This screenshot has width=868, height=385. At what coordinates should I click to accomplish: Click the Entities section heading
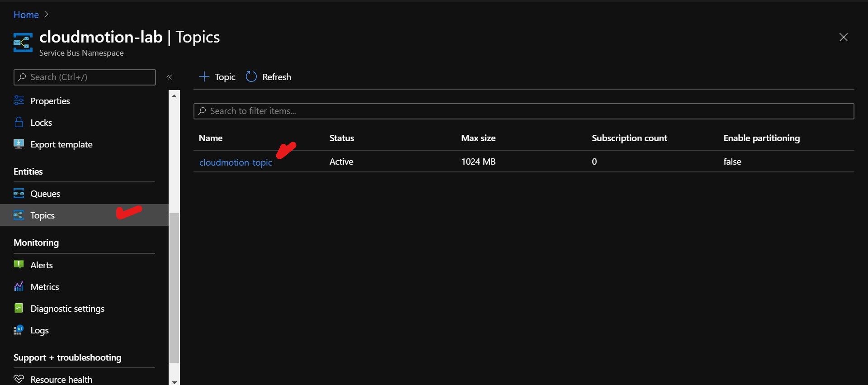point(28,171)
